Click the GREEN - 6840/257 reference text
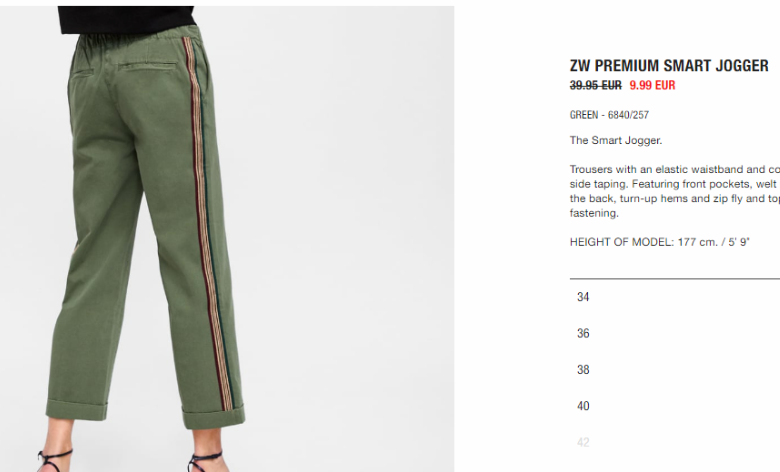The image size is (780, 472). 609,115
